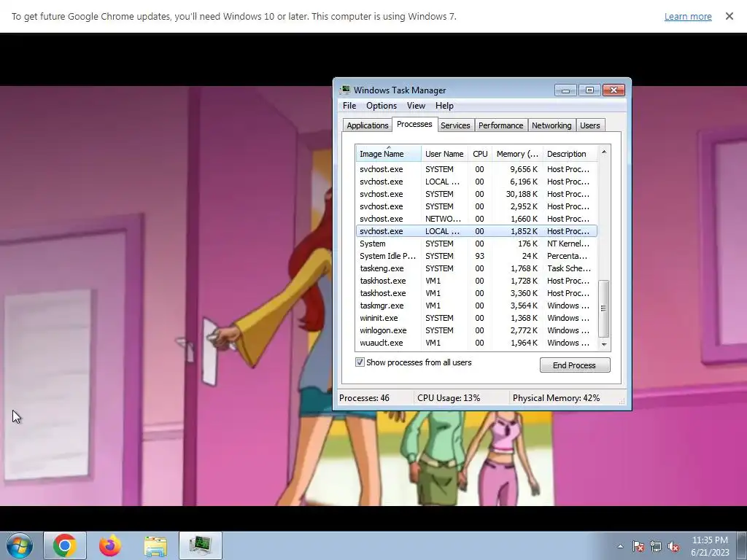
Task: Sort by the Image Name column header
Action: [x=388, y=154]
